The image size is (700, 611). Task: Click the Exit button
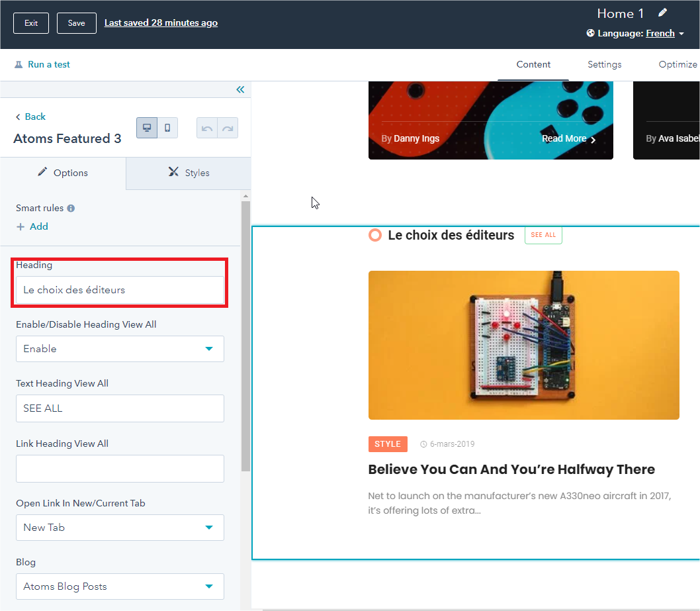tap(31, 23)
